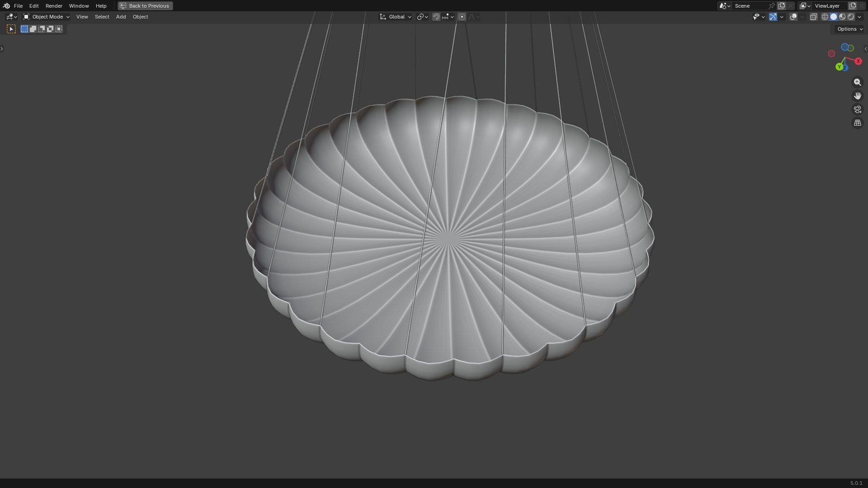Click the version number 5.0.1
The width and height of the screenshot is (868, 488).
pos(856,483)
